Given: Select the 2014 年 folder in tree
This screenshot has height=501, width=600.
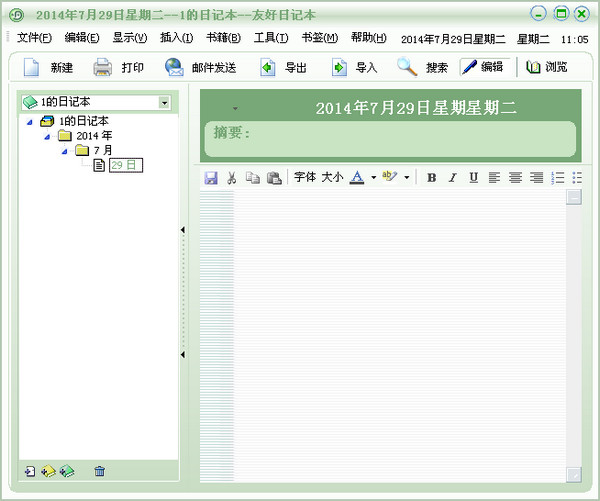Looking at the screenshot, I should click(94, 136).
